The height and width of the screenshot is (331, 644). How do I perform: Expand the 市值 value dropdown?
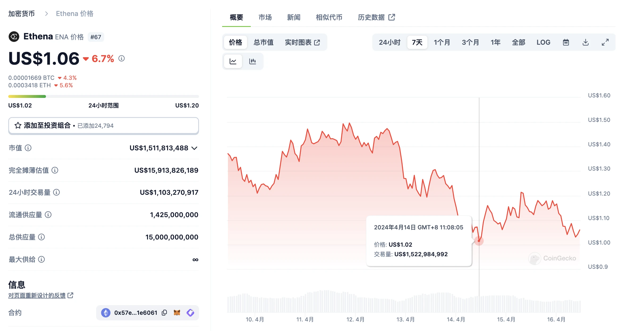[x=194, y=148]
